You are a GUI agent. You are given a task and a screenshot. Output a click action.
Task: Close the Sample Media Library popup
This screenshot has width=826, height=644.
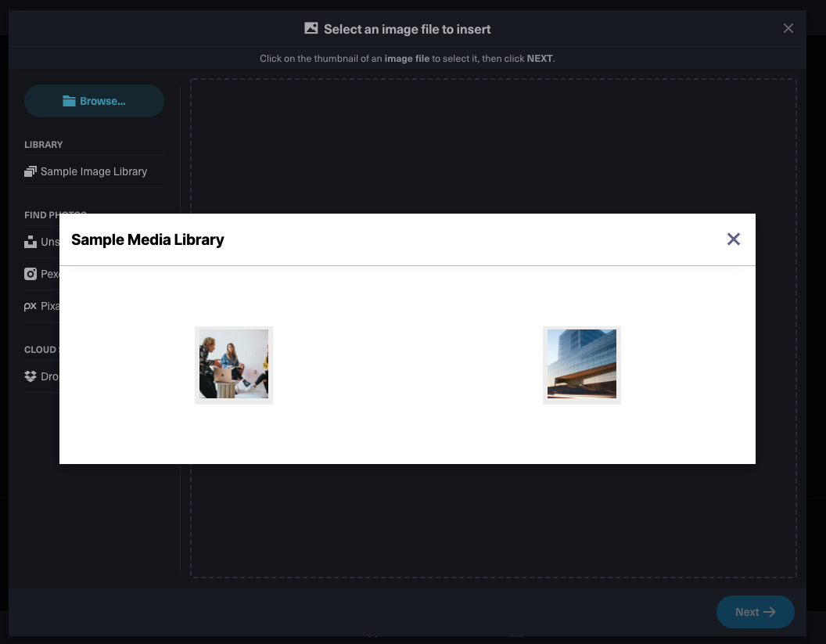(733, 239)
